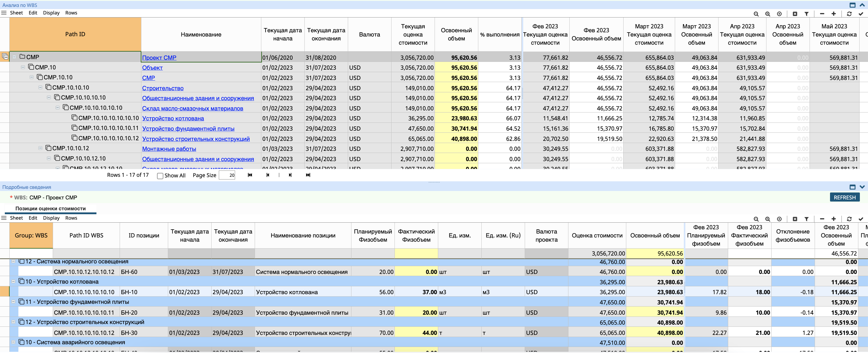Viewport: 868px width, 353px height.
Task: Click the checkmark icon in the lower grid toolbar
Action: click(861, 219)
